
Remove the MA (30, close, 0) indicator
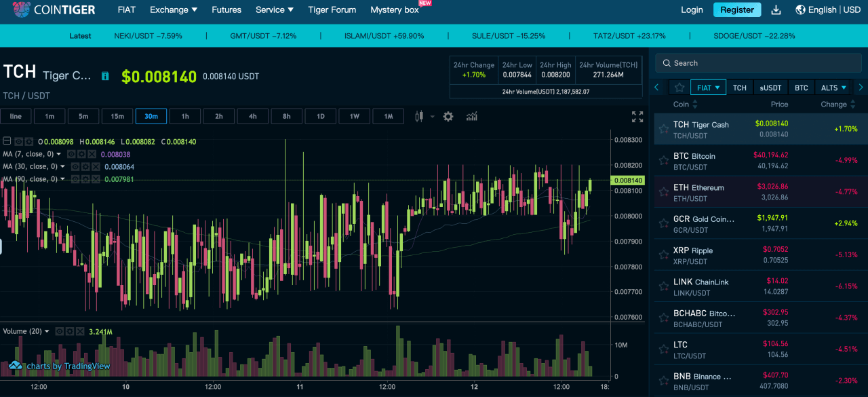tap(96, 166)
